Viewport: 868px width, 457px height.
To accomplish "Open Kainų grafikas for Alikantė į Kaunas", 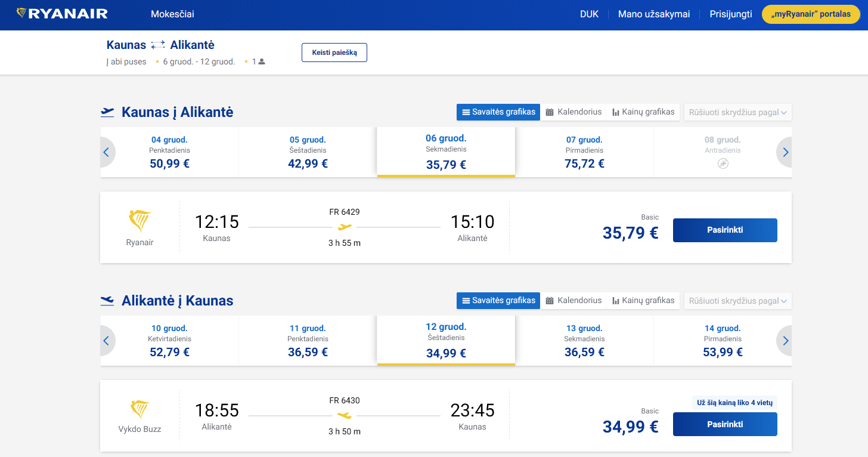I will pyautogui.click(x=643, y=301).
